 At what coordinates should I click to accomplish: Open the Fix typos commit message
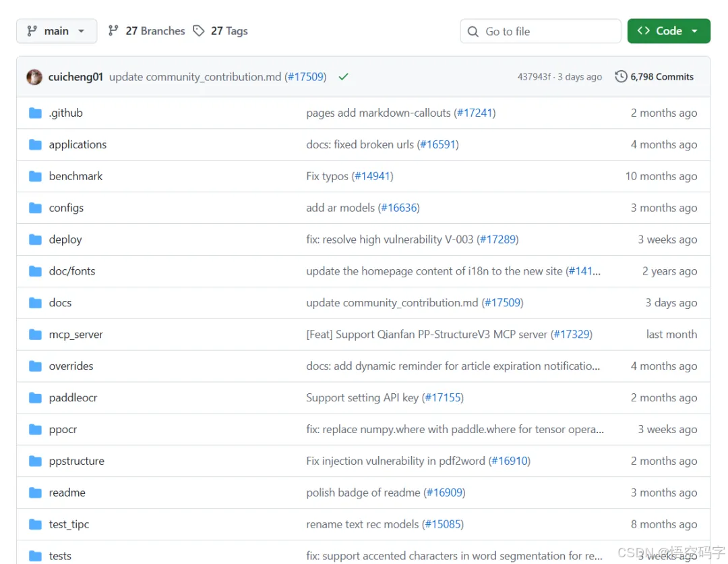328,176
